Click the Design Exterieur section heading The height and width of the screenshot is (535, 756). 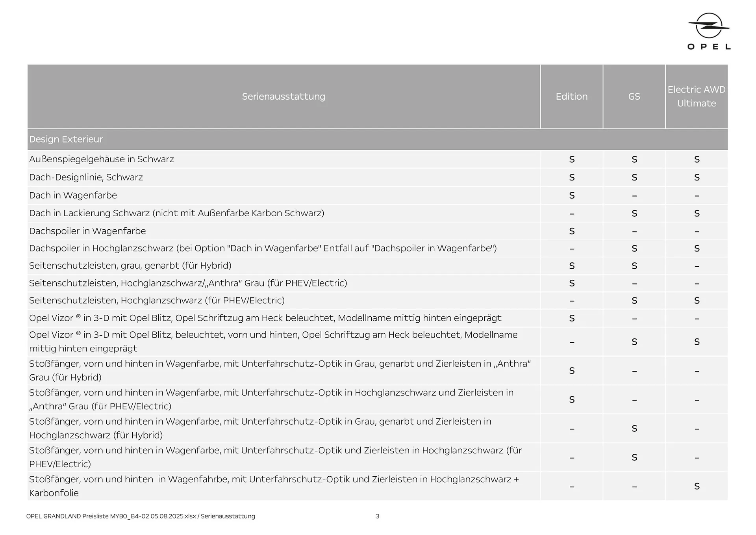click(66, 139)
